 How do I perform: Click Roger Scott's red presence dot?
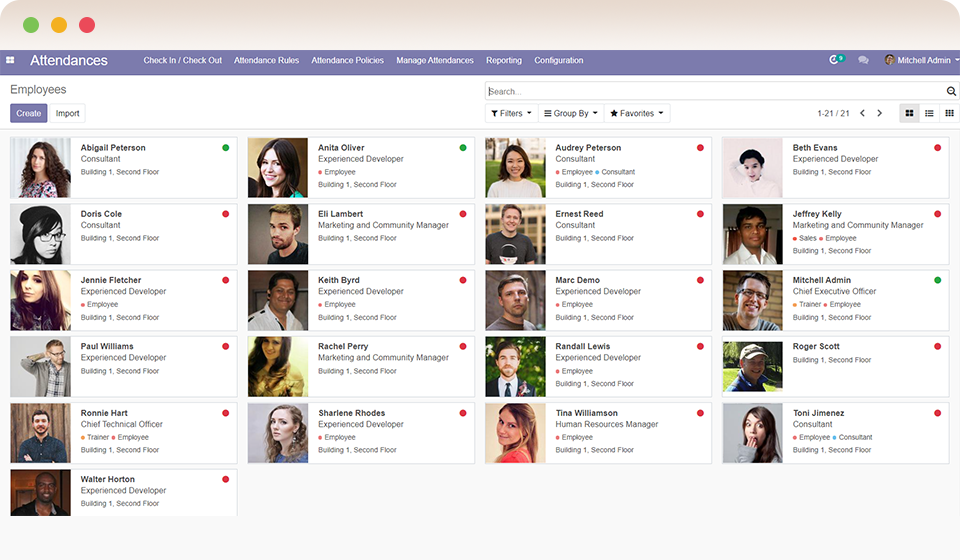(x=937, y=346)
